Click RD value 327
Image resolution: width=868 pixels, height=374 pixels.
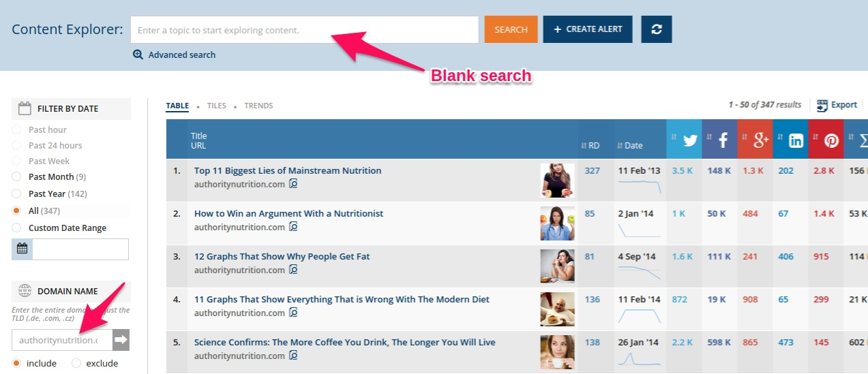[x=593, y=171]
